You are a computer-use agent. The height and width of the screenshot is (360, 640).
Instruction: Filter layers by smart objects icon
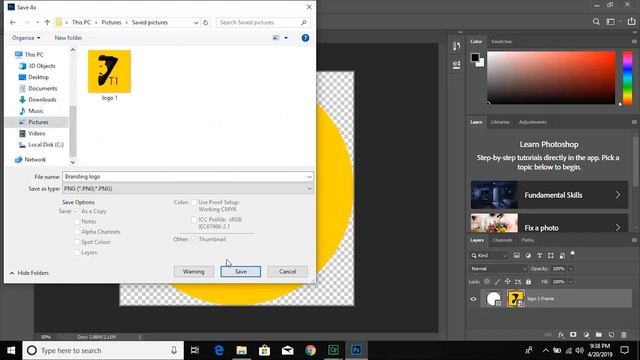[562, 256]
